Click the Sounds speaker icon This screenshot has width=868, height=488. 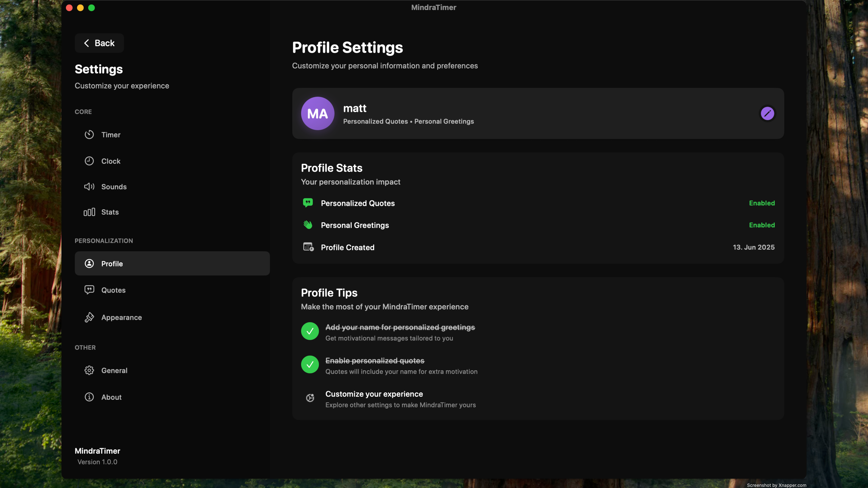[89, 186]
